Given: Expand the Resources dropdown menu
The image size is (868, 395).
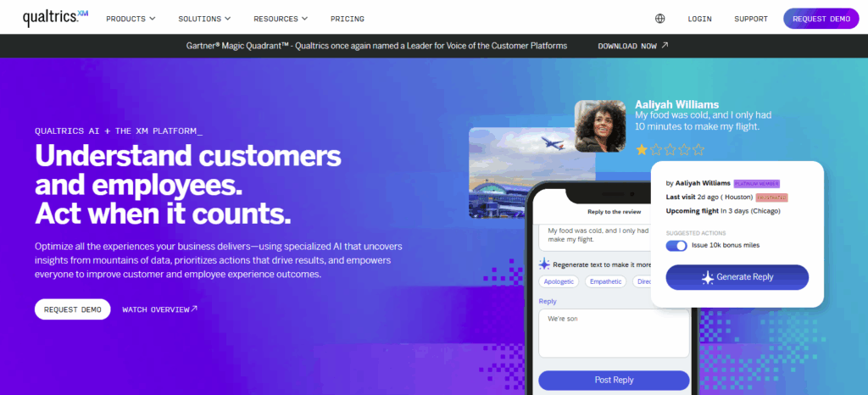Looking at the screenshot, I should tap(281, 19).
